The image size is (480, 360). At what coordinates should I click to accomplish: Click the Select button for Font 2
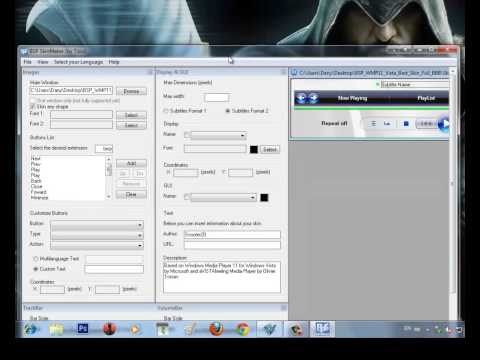click(131, 125)
